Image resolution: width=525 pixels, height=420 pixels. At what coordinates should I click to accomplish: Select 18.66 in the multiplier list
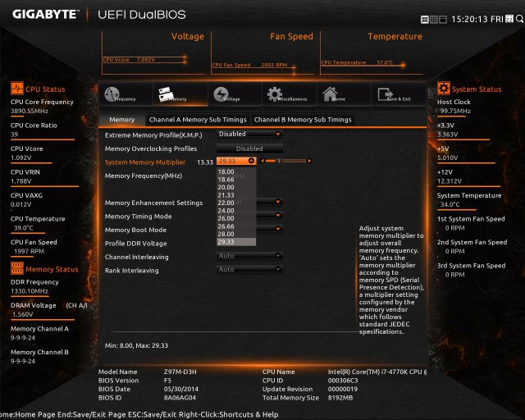236,180
